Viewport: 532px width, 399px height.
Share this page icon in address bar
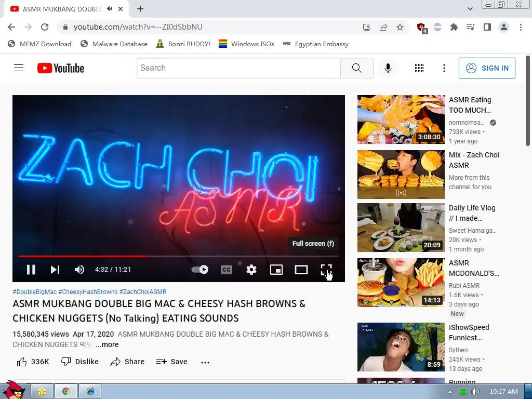[x=383, y=27]
